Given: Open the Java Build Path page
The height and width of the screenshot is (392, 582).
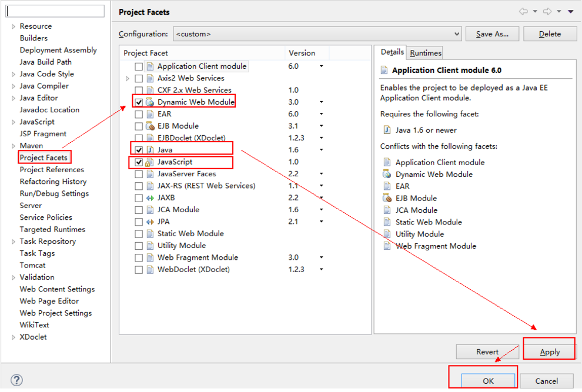Looking at the screenshot, I should 46,62.
